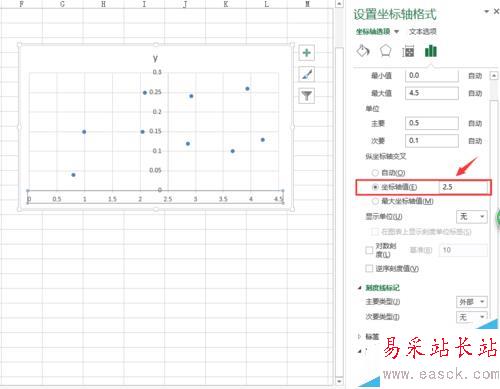500x389 pixels.
Task: Open the 坐标轴选项 dropdown arrow
Action: pyautogui.click(x=397, y=32)
